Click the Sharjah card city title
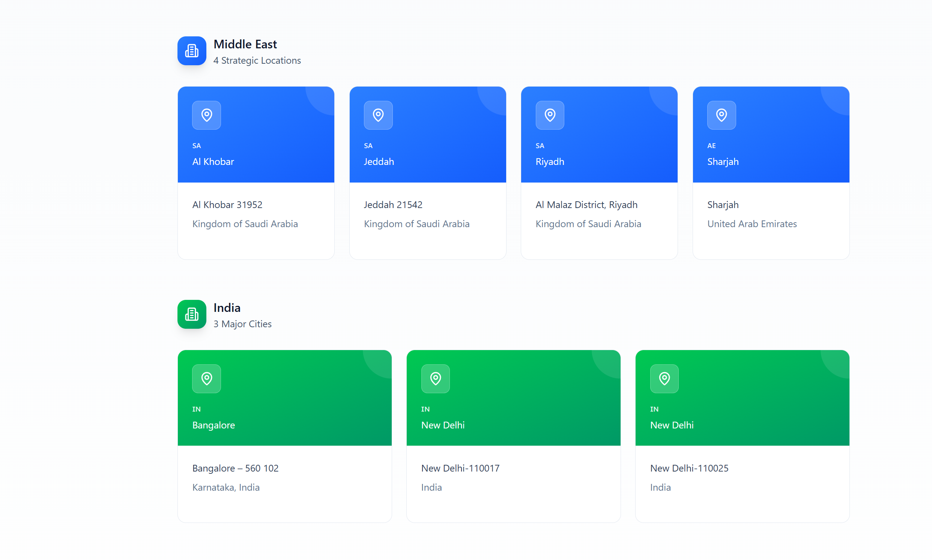 tap(722, 162)
